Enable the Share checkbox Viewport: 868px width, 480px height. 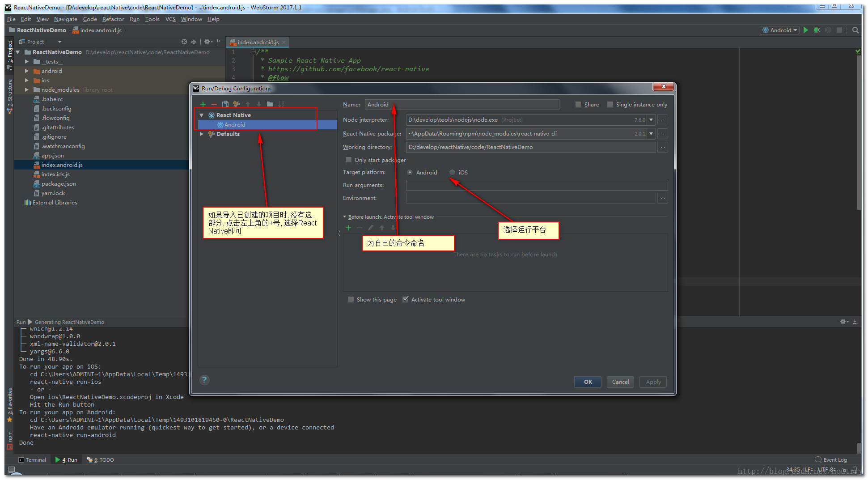578,104
